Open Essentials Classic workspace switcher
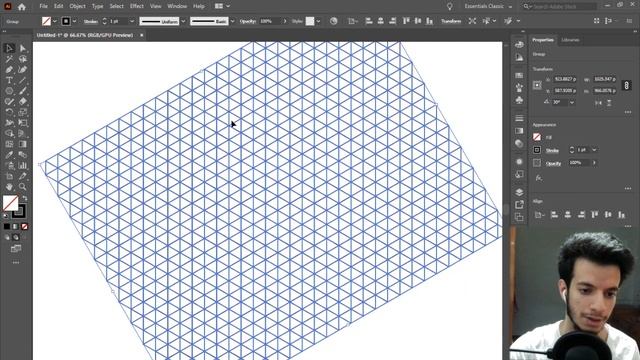 pos(487,7)
